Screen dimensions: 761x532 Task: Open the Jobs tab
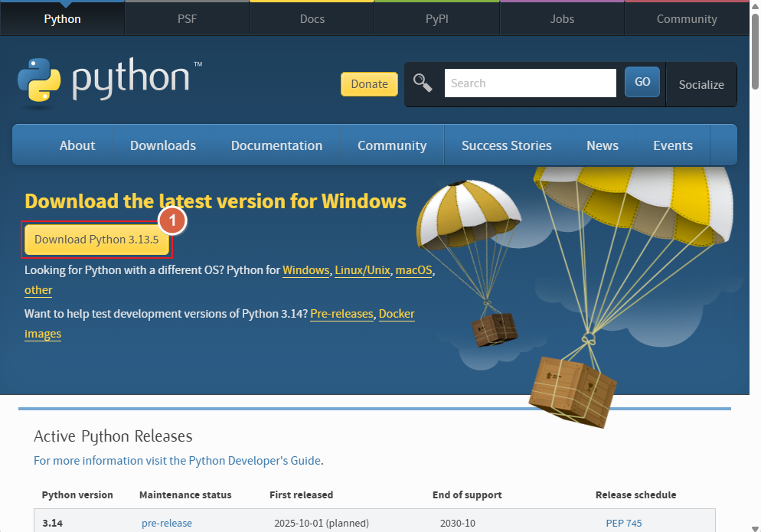[x=562, y=19]
